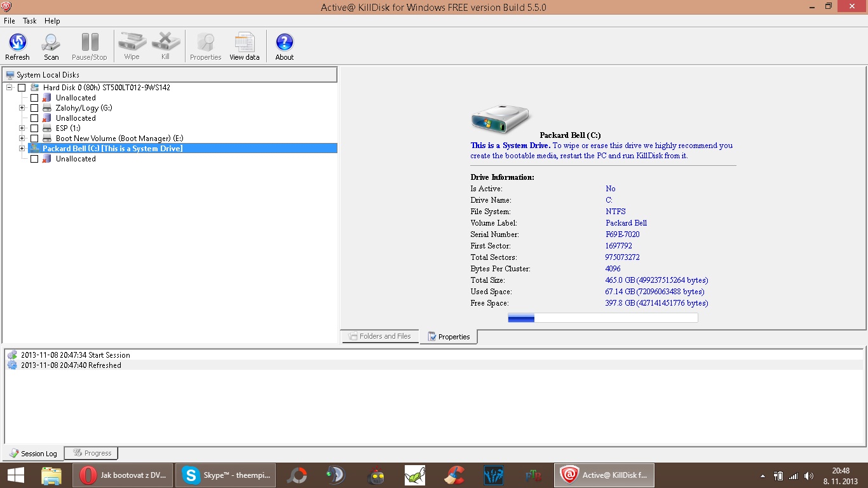Image resolution: width=868 pixels, height=488 pixels.
Task: Select the Boot New Volume (Boot Manager) (E:) label
Action: pyautogui.click(x=119, y=139)
